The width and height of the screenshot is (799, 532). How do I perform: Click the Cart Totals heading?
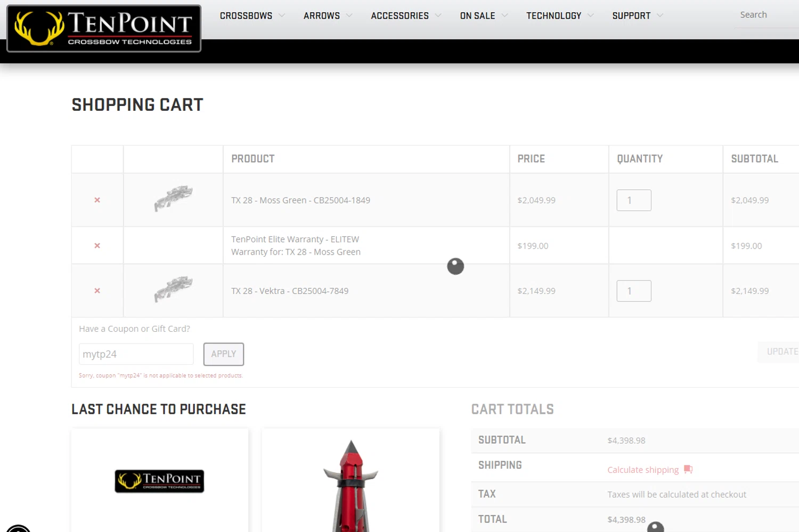(512, 409)
